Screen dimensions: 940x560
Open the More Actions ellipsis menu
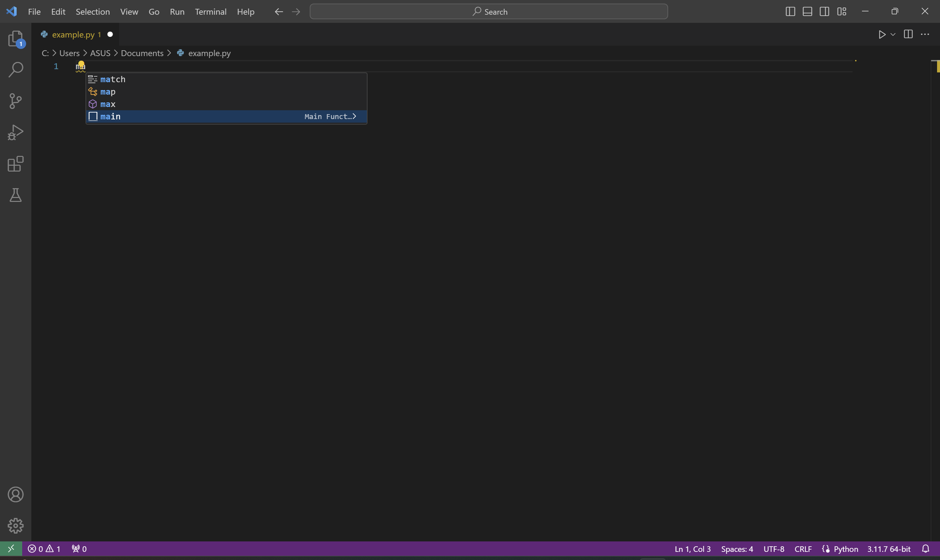click(925, 34)
